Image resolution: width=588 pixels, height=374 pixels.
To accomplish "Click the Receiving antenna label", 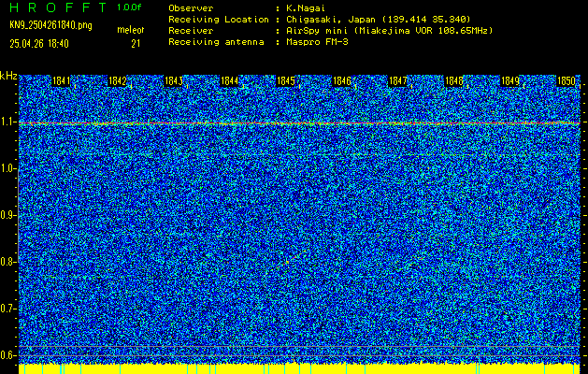I will coord(216,42).
